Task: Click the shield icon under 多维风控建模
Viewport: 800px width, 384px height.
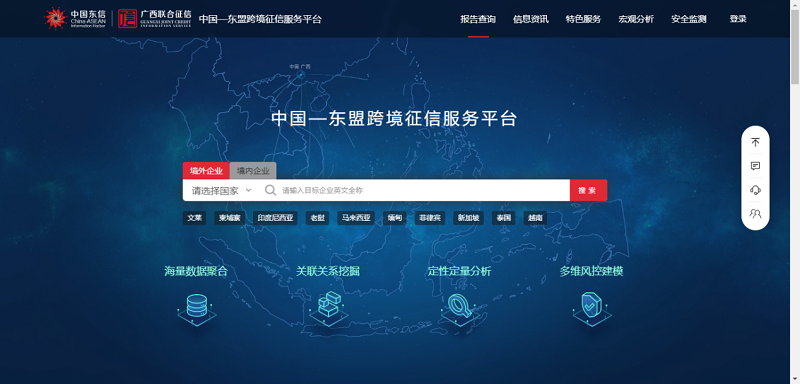Action: point(592,308)
